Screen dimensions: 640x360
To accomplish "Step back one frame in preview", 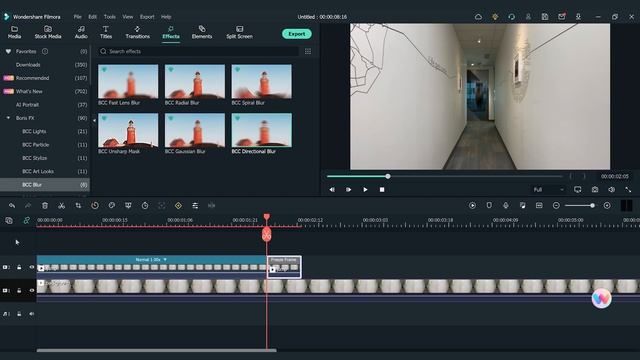I will click(332, 190).
